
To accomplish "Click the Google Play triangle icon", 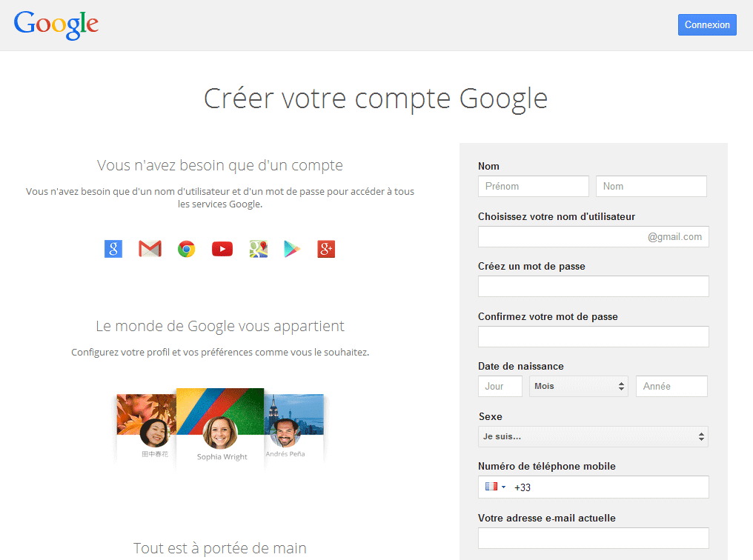I will tap(291, 249).
